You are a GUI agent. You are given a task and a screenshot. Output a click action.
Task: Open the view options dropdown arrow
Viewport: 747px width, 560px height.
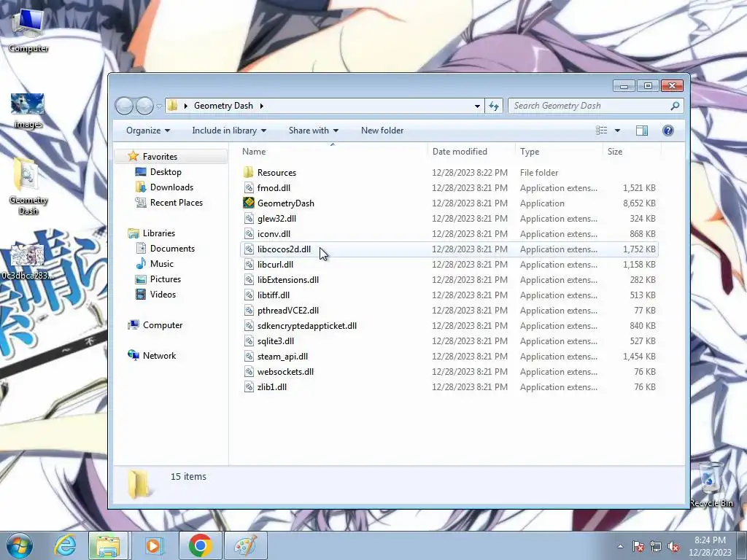(x=617, y=131)
